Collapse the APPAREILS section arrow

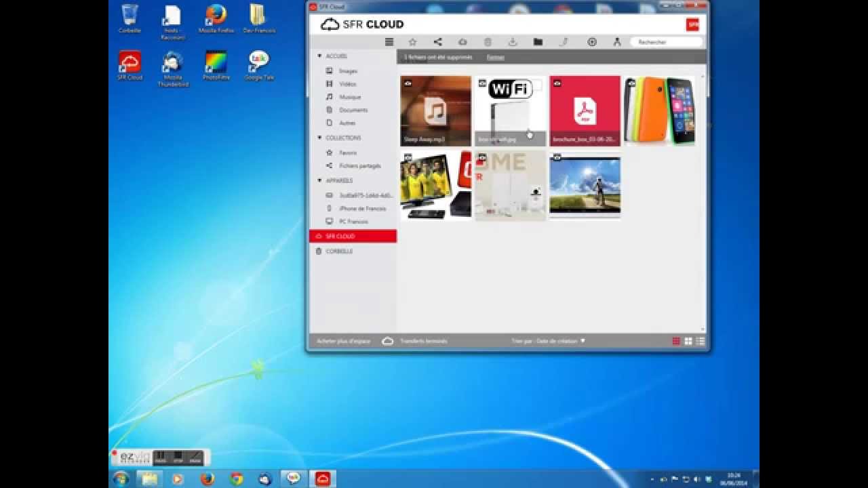pyautogui.click(x=319, y=181)
